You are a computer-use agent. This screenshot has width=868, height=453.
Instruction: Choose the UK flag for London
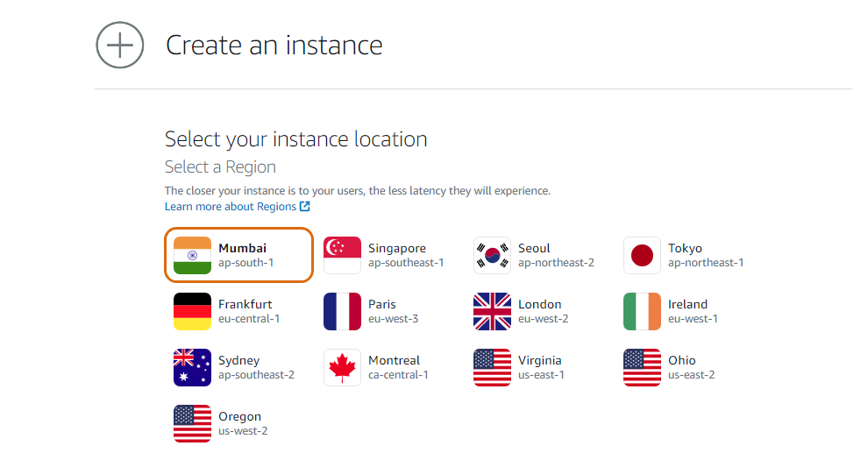pyautogui.click(x=492, y=311)
